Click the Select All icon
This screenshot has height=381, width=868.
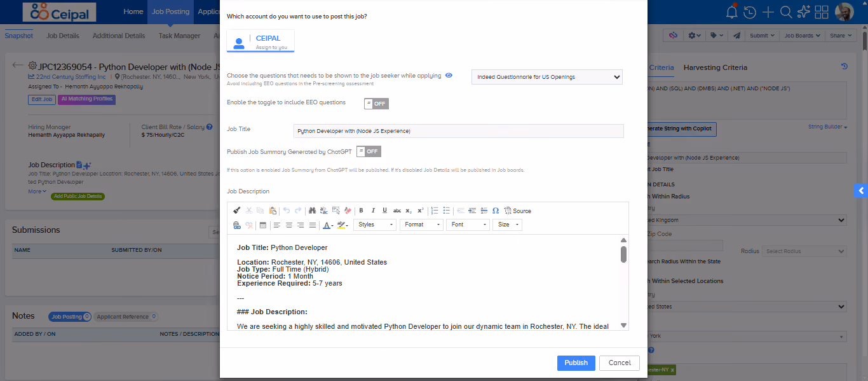pos(336,211)
